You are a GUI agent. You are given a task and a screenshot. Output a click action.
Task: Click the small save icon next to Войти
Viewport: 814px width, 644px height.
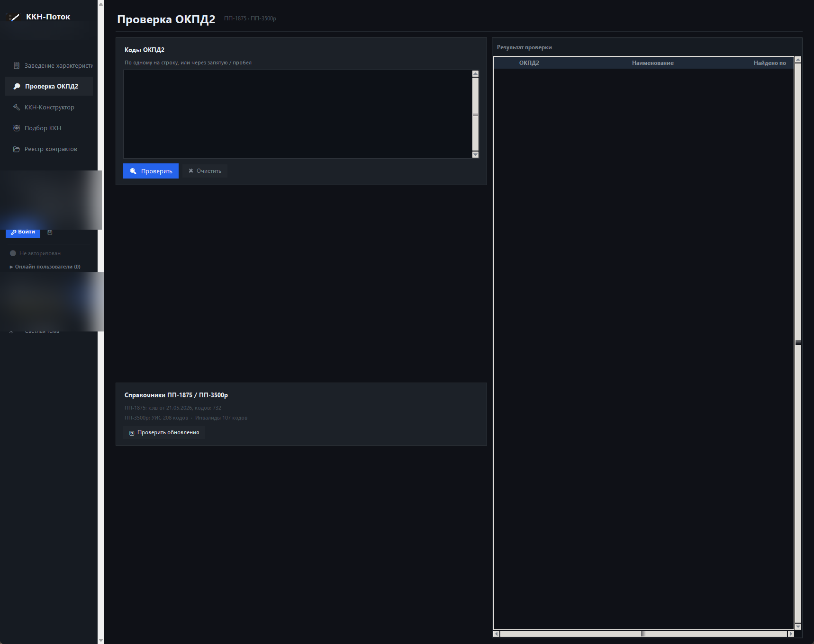50,232
